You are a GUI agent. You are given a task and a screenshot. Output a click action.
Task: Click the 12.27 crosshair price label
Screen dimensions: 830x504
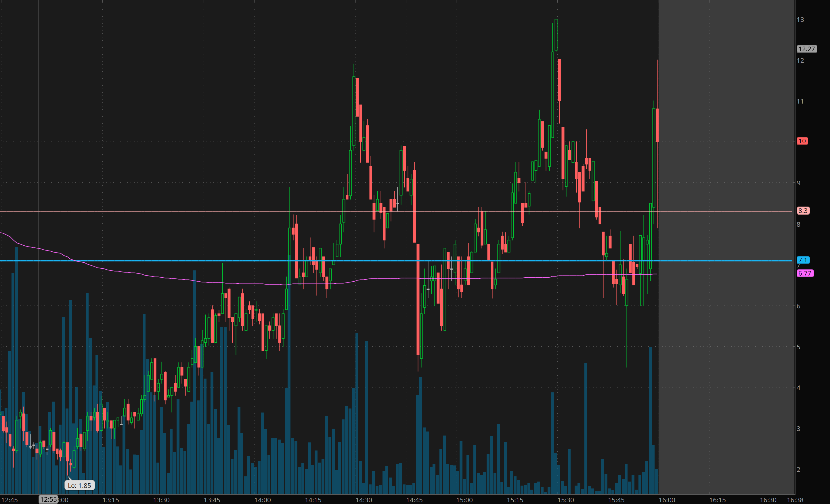pos(806,49)
